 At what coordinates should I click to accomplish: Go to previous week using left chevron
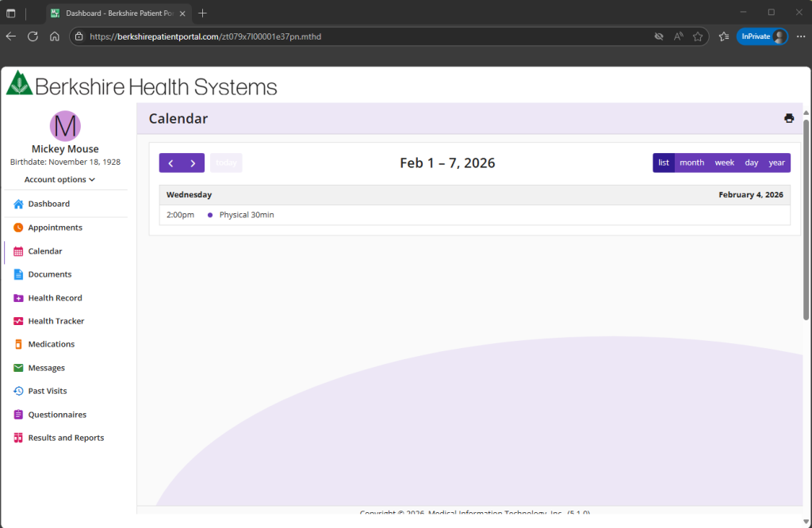170,163
